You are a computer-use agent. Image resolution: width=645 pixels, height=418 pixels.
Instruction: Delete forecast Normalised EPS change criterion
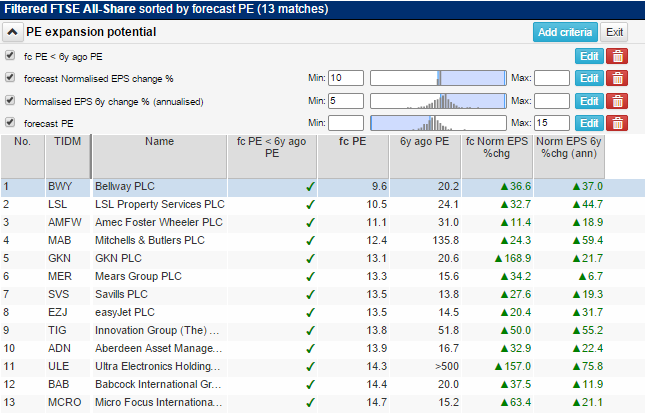coord(617,78)
